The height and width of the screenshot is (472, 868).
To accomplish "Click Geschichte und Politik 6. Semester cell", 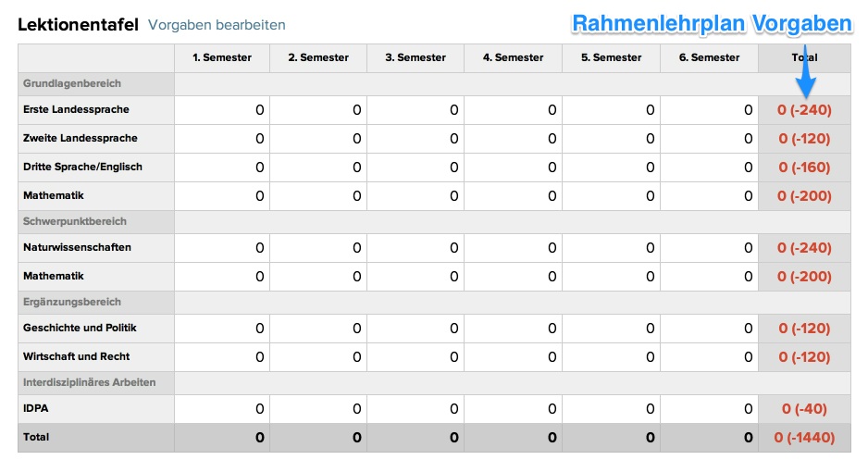I will [x=709, y=329].
